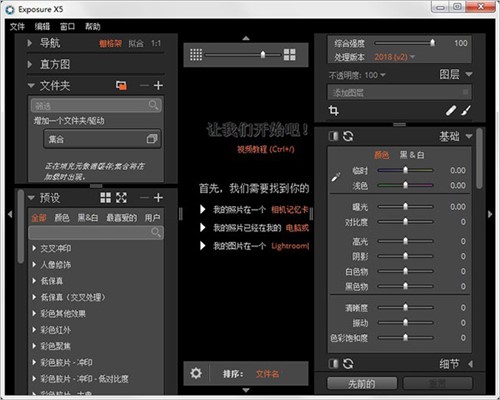Screen dimensions: 500x400
Task: Toggle 基础 panel on/off switch
Action: click(334, 136)
